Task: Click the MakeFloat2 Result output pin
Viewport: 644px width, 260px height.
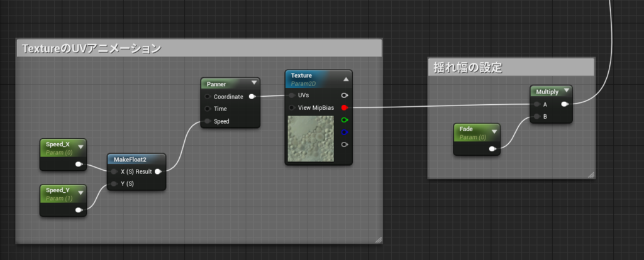Action: (157, 171)
